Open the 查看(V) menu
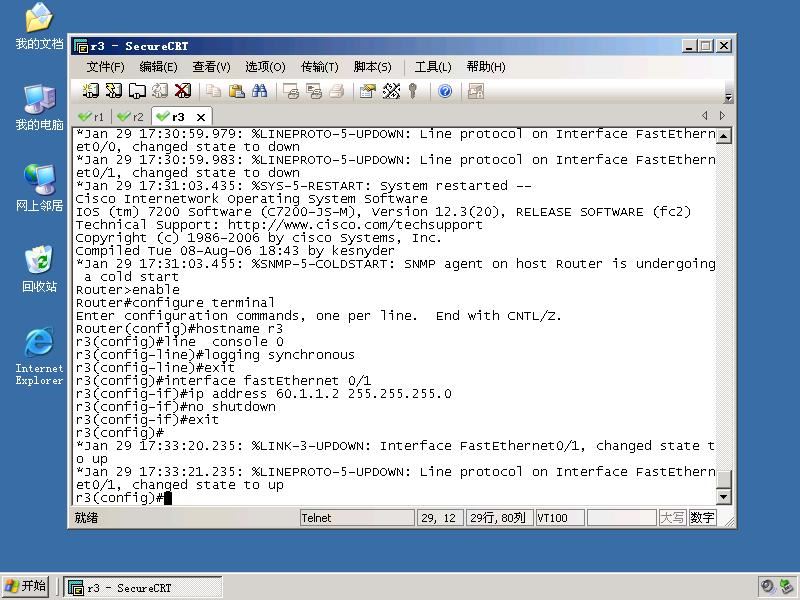This screenshot has height=600, width=800. [x=211, y=67]
